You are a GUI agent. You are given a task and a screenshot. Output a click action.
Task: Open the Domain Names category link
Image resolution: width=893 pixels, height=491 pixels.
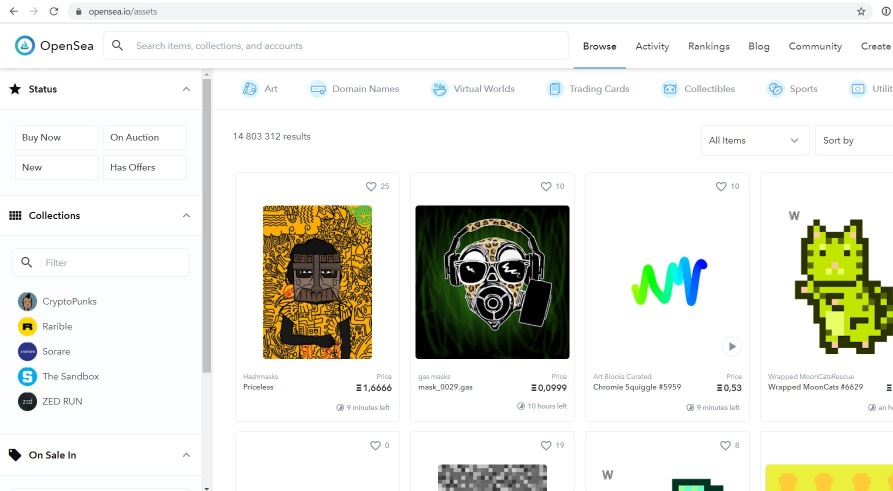(x=366, y=89)
